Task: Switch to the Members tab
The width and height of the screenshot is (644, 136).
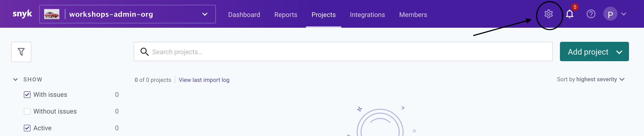Action: point(413,15)
